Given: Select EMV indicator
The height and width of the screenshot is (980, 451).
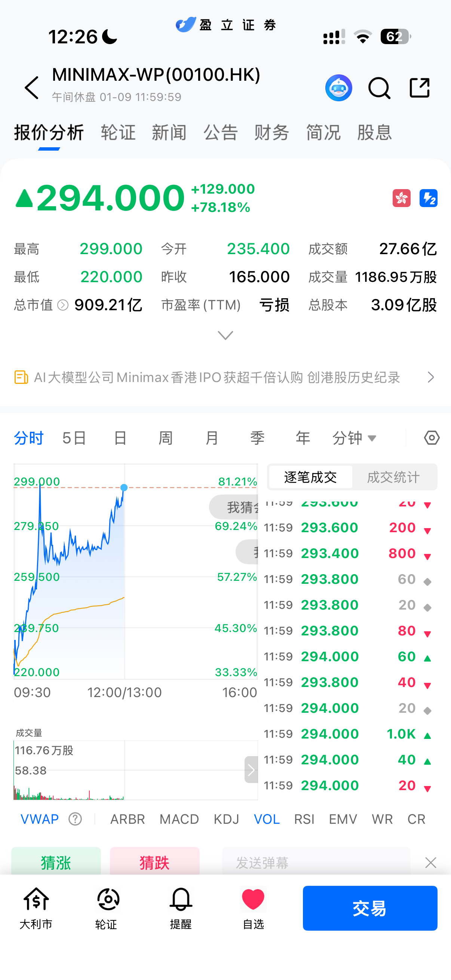Looking at the screenshot, I should point(343,819).
